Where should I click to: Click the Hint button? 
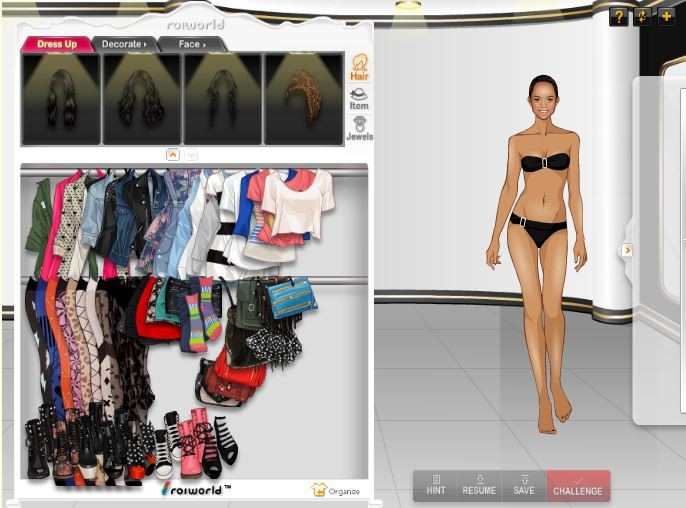[436, 485]
